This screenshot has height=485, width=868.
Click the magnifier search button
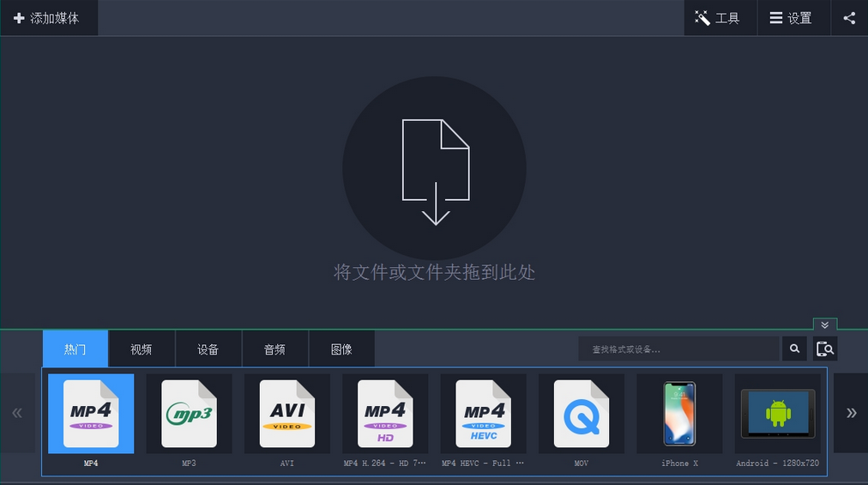click(794, 349)
